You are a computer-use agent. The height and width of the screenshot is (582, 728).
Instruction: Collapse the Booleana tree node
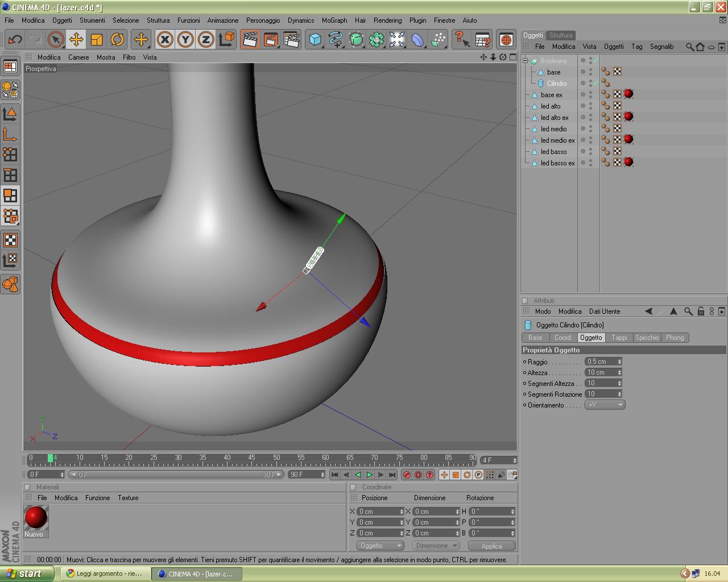526,61
